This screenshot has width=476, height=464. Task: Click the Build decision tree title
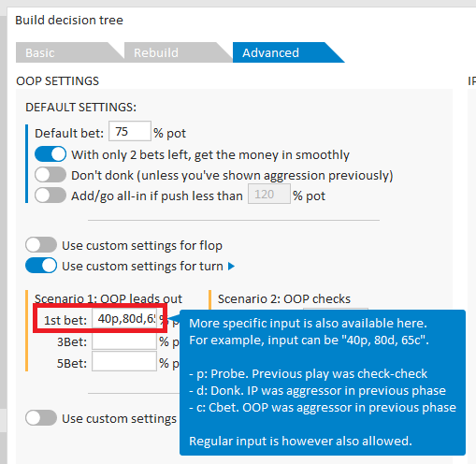click(69, 21)
